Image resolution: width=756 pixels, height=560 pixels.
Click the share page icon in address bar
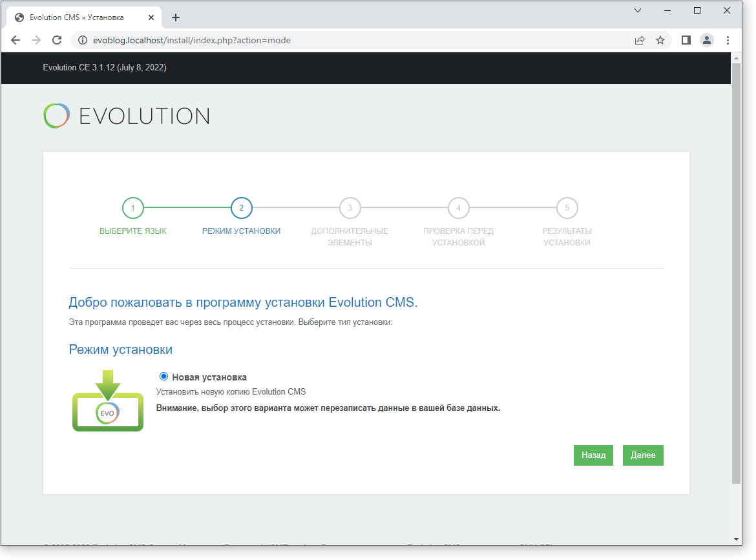(x=640, y=40)
